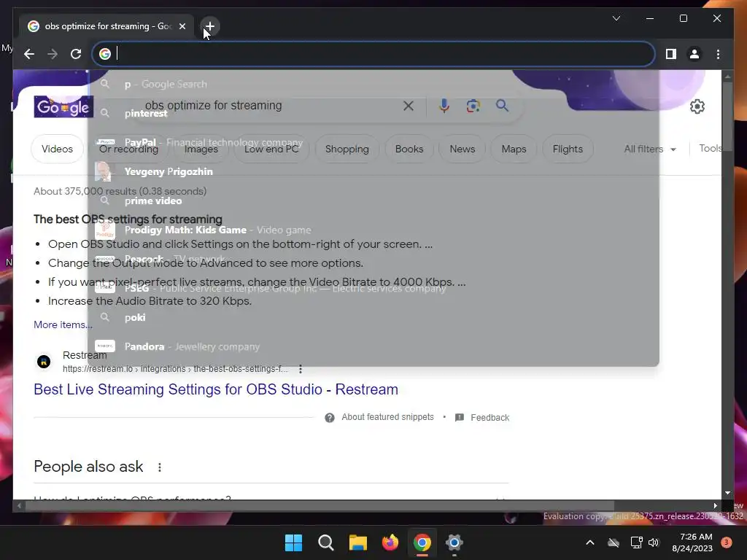
Task: Pick the 'poki' suggestion
Action: coord(373,317)
